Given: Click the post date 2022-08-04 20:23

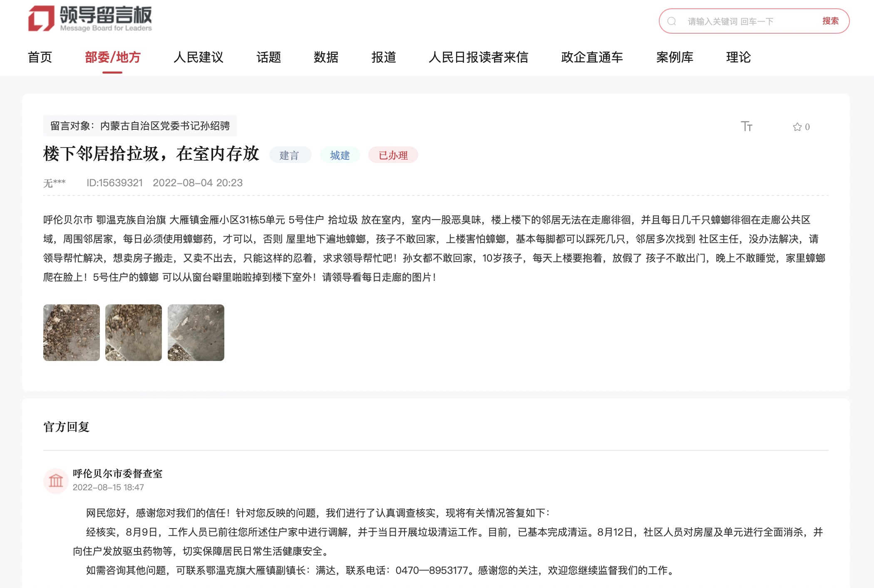Looking at the screenshot, I should (x=198, y=183).
